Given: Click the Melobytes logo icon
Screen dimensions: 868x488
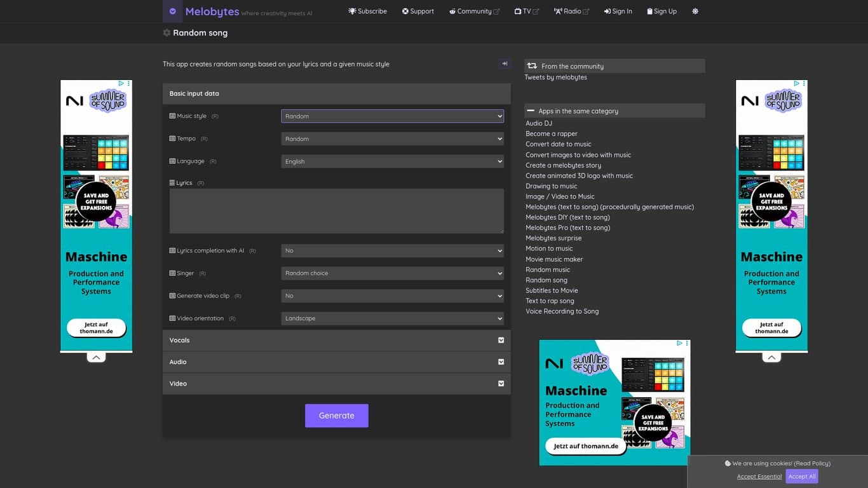Looking at the screenshot, I should pos(172,11).
